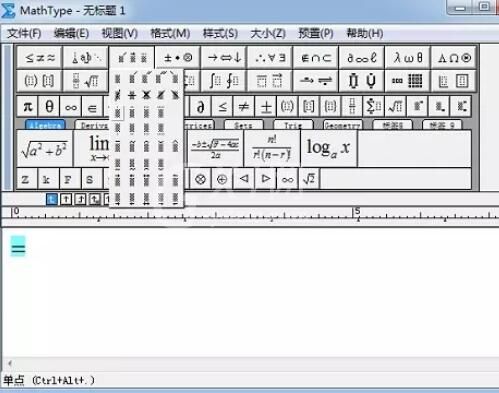Viewport: 499px width, 393px height.
Task: Insert the sqrt(a²+b²) expression
Action: (x=45, y=149)
